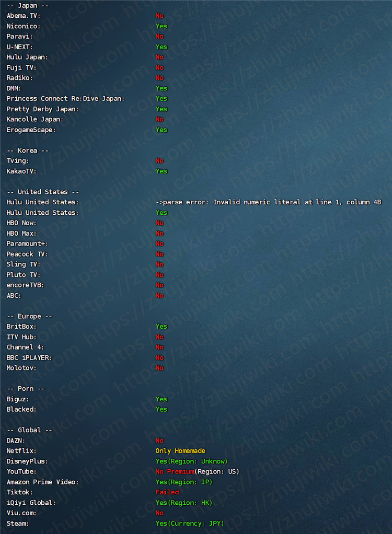This screenshot has height=534, width=392.
Task: Select the '-- United States --' header
Action: click(x=42, y=192)
